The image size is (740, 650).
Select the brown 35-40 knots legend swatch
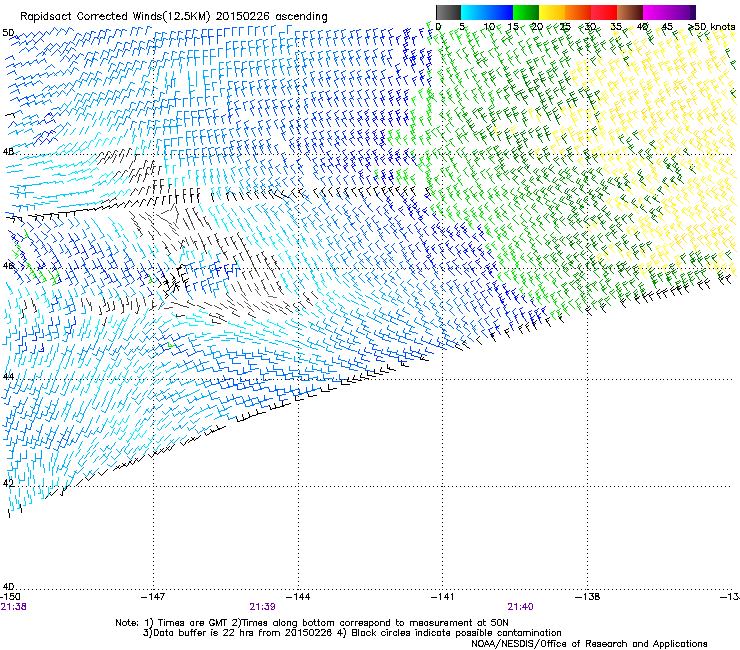pyautogui.click(x=630, y=12)
